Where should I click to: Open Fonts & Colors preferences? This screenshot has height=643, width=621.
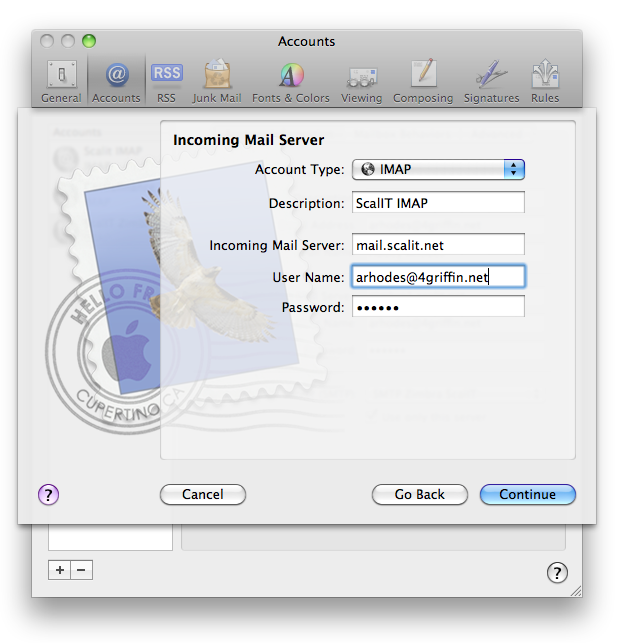(291, 81)
